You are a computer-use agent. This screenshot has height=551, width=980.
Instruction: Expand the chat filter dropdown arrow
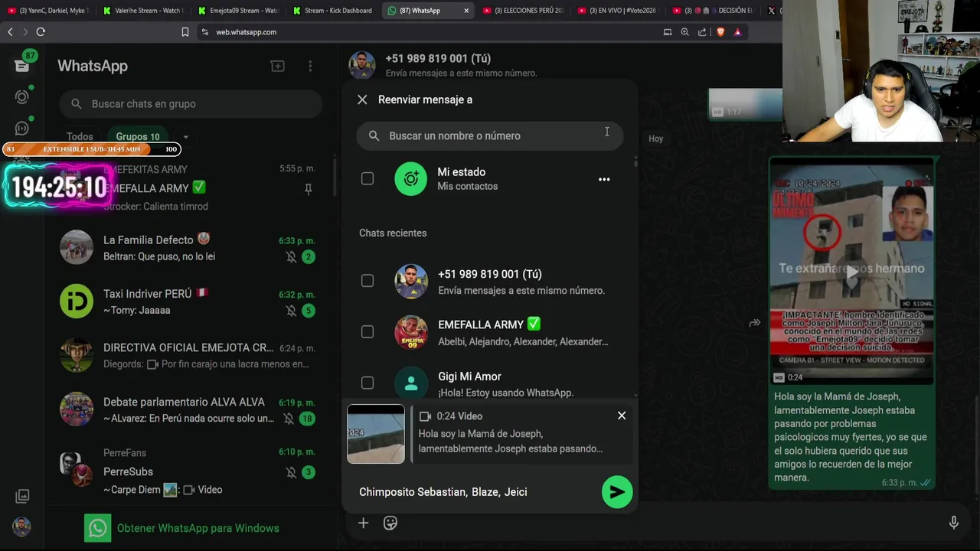(185, 137)
